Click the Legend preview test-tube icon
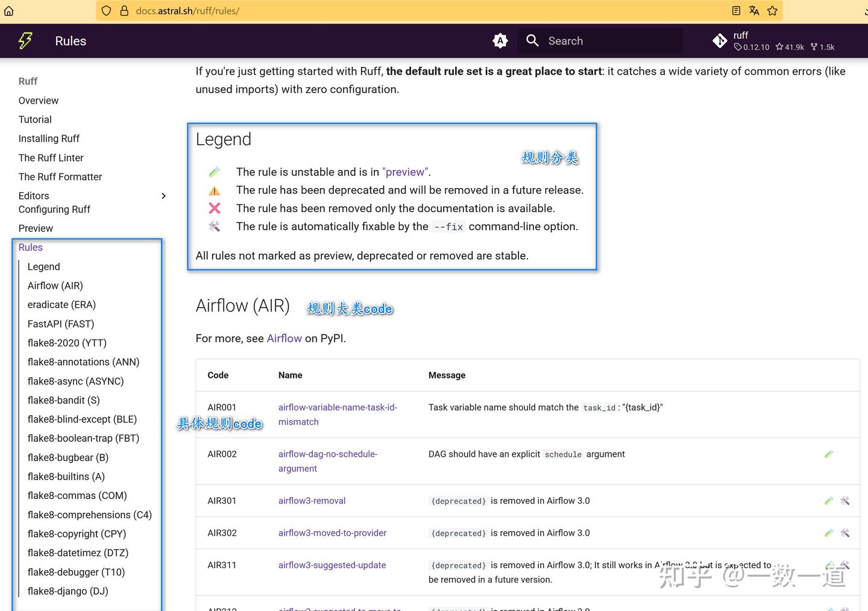The image size is (868, 611). tap(215, 172)
